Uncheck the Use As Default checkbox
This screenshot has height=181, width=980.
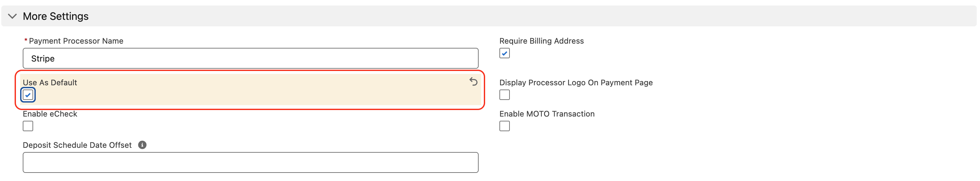(x=28, y=95)
